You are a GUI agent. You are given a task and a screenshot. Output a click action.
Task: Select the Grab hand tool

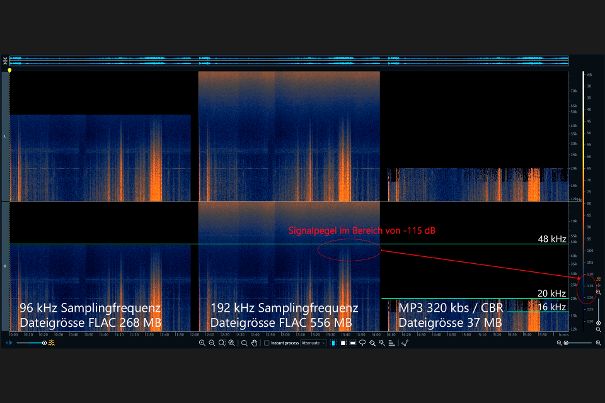point(255,343)
